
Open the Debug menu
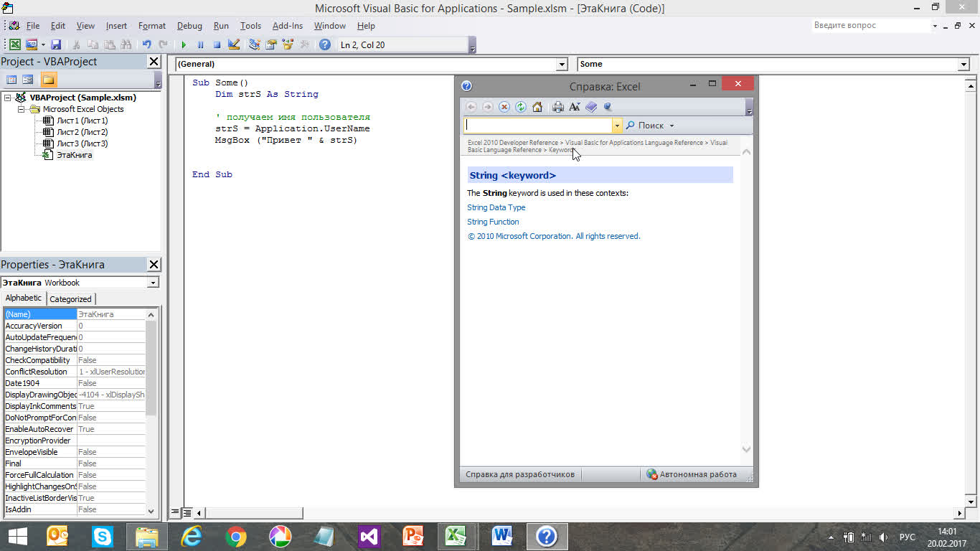coord(189,26)
